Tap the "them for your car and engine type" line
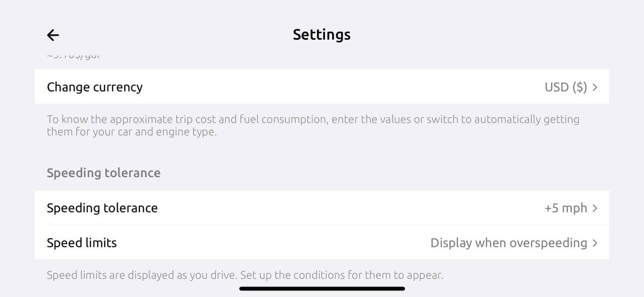The height and width of the screenshot is (297, 644). (x=131, y=132)
